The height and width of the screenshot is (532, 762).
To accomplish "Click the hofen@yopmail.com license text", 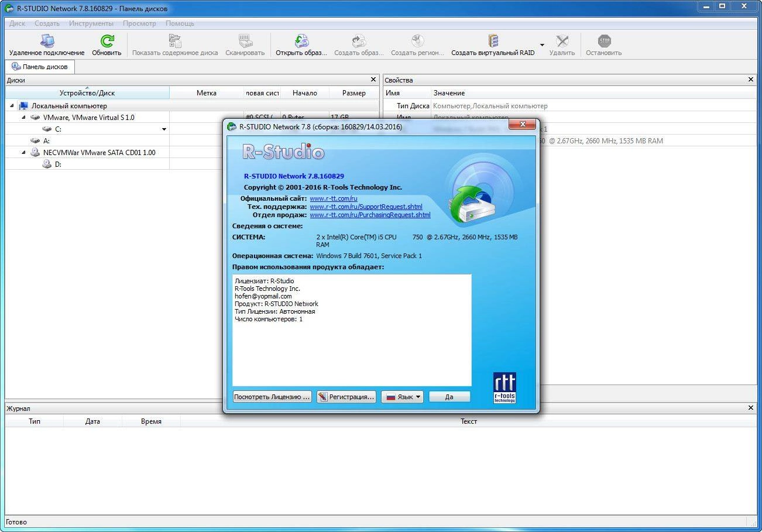I will (x=263, y=296).
